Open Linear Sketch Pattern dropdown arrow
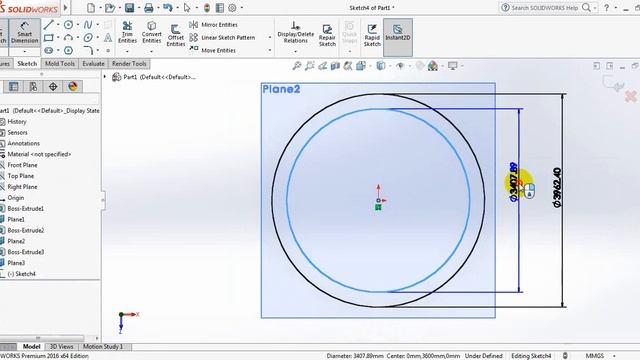Screen dimensions: 640x360 point(270,38)
